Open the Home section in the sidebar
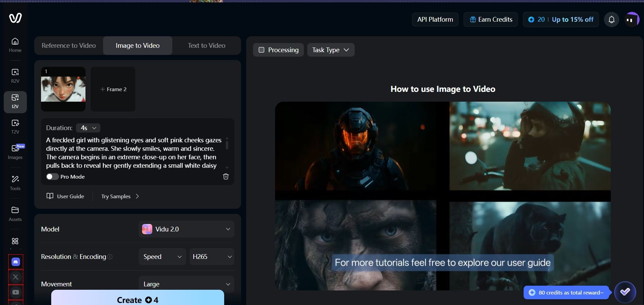644x305 pixels. tap(15, 45)
